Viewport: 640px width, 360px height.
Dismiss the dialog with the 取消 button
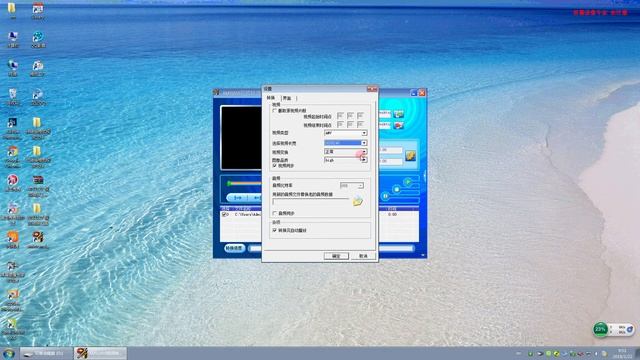click(363, 256)
